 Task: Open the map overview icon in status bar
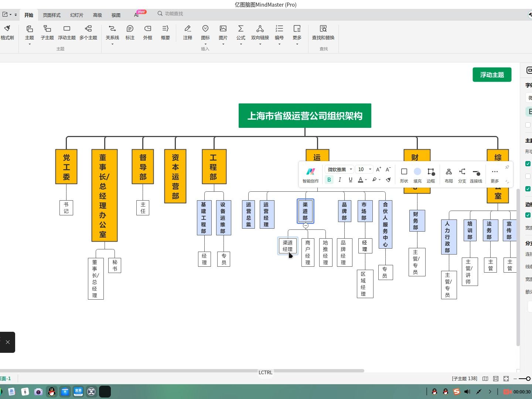(x=485, y=379)
